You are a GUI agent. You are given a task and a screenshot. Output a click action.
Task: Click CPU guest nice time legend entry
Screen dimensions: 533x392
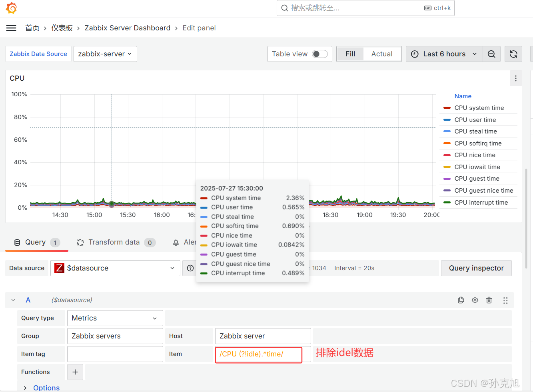(x=484, y=191)
